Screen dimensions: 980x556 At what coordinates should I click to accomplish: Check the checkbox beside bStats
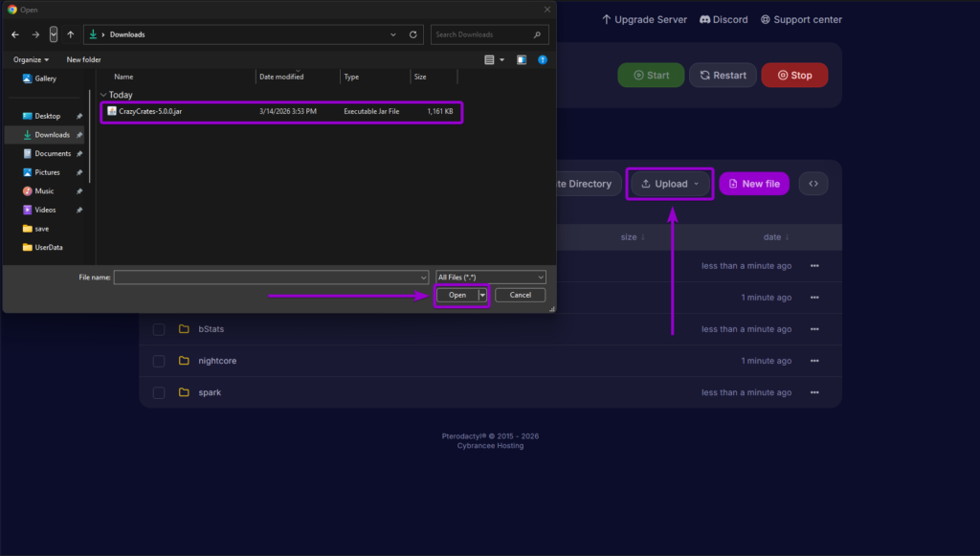(158, 328)
